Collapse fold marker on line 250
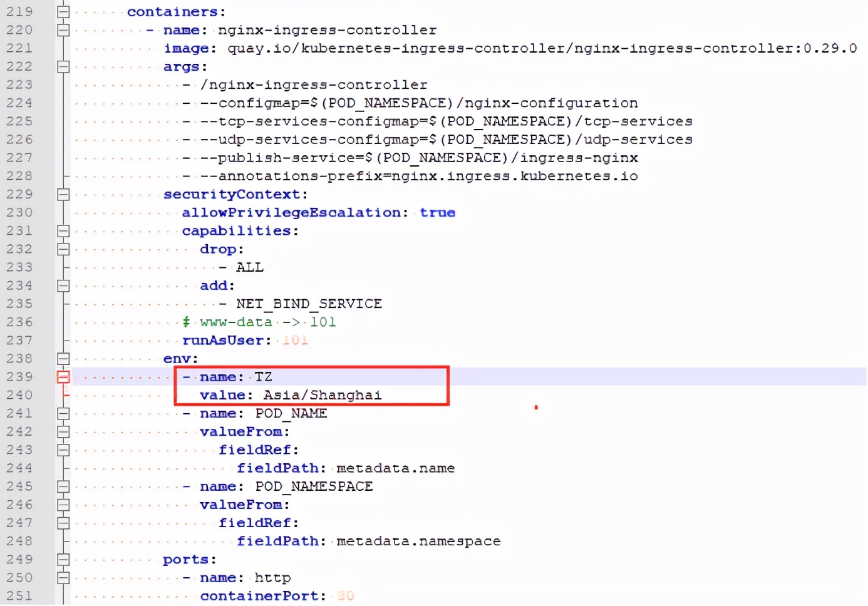This screenshot has height=606, width=868. coord(63,577)
